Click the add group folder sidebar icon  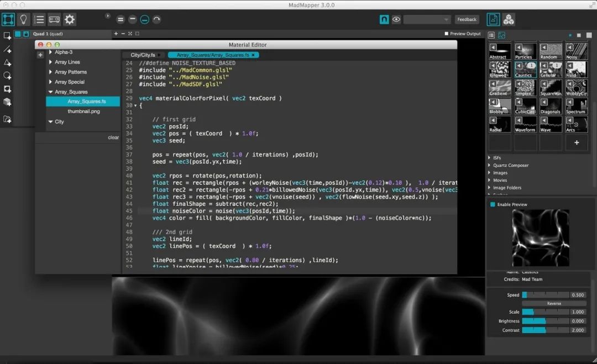pos(7,119)
